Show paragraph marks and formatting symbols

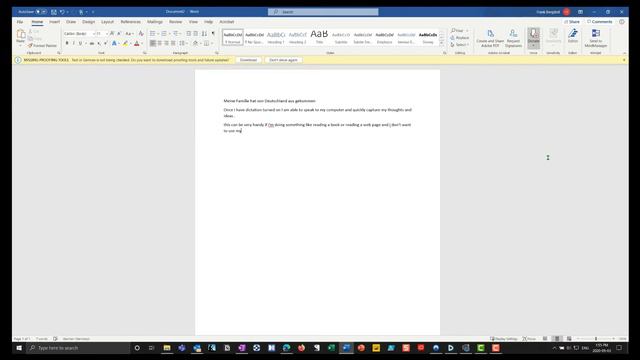[x=213, y=33]
